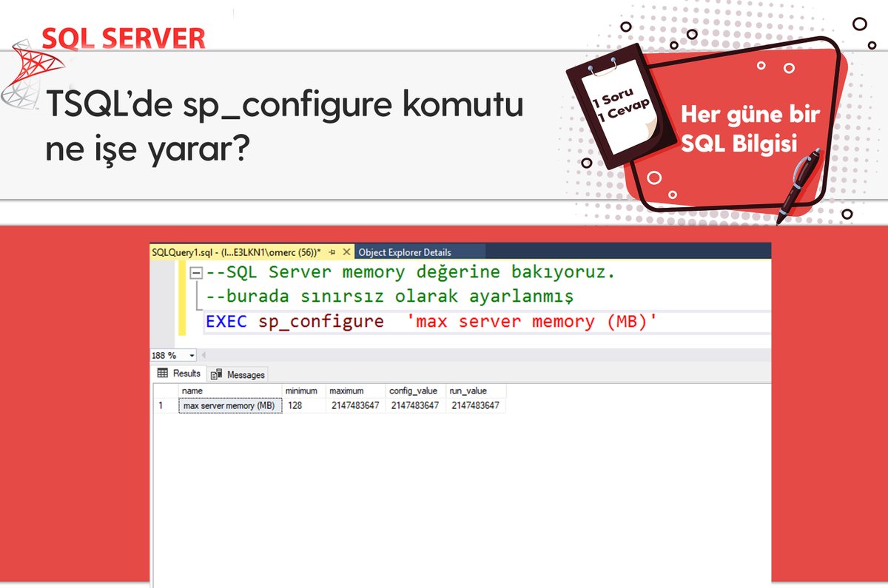Select config_value column cell 2147483647

416,405
